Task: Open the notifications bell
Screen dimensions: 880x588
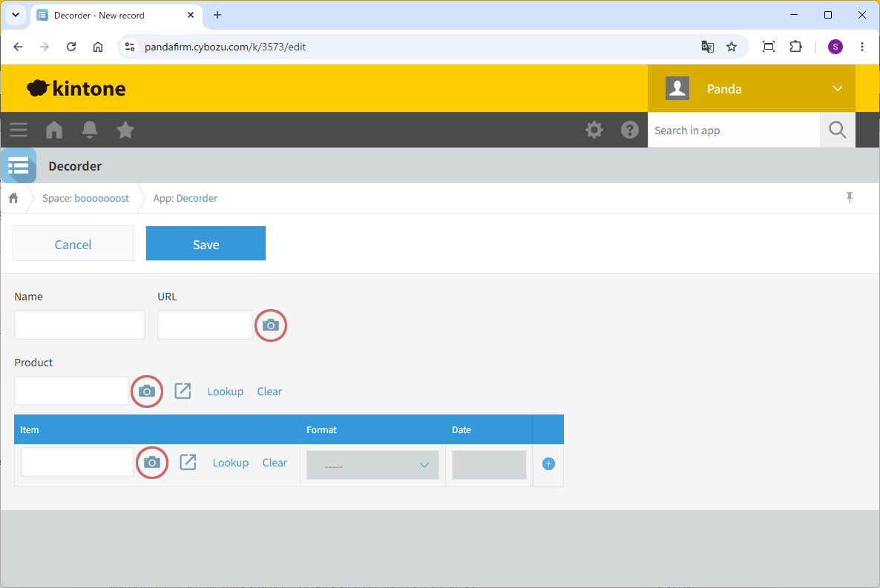Action: click(x=90, y=131)
